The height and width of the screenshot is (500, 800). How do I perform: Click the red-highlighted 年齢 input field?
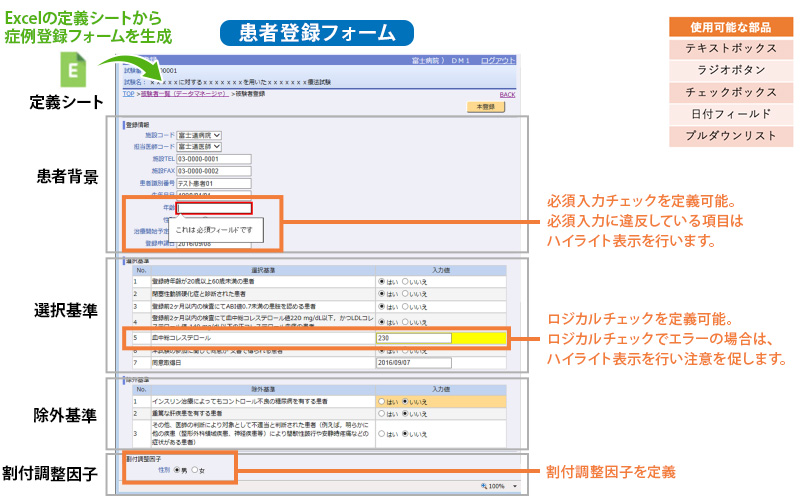[x=214, y=208]
